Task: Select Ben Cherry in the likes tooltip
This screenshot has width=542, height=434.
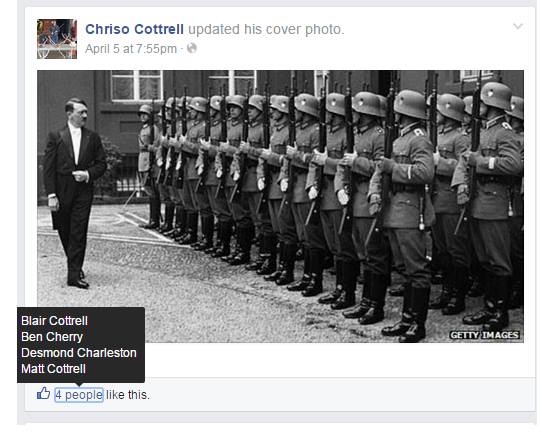Action: click(x=52, y=337)
